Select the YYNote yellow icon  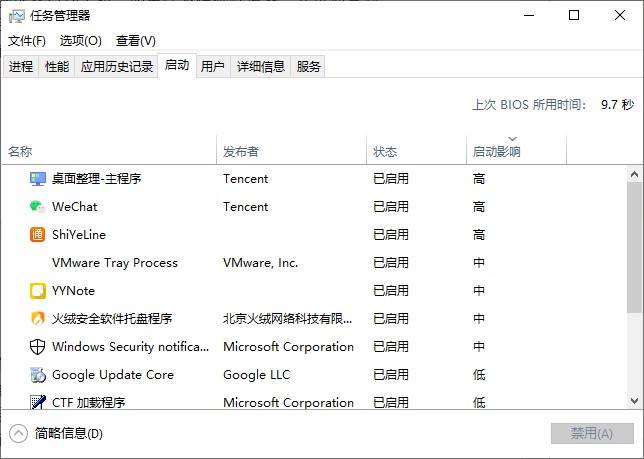[x=38, y=291]
